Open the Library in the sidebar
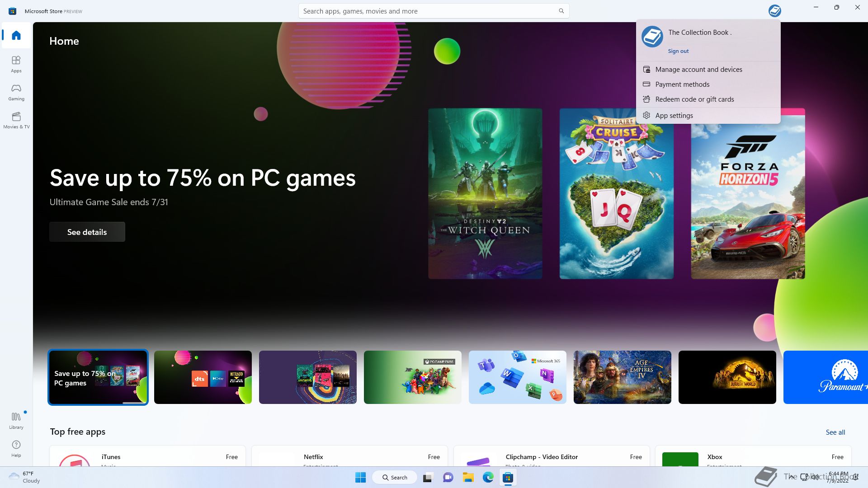 pos(16,420)
